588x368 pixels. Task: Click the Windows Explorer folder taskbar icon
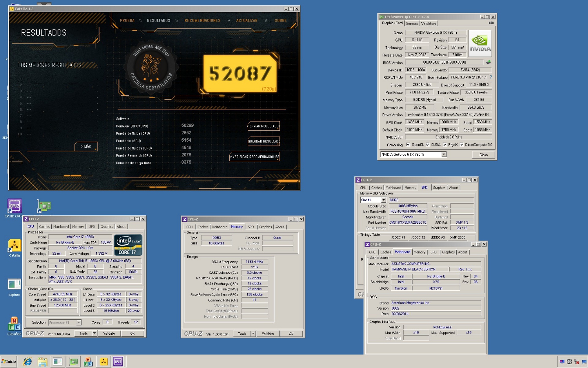(42, 362)
